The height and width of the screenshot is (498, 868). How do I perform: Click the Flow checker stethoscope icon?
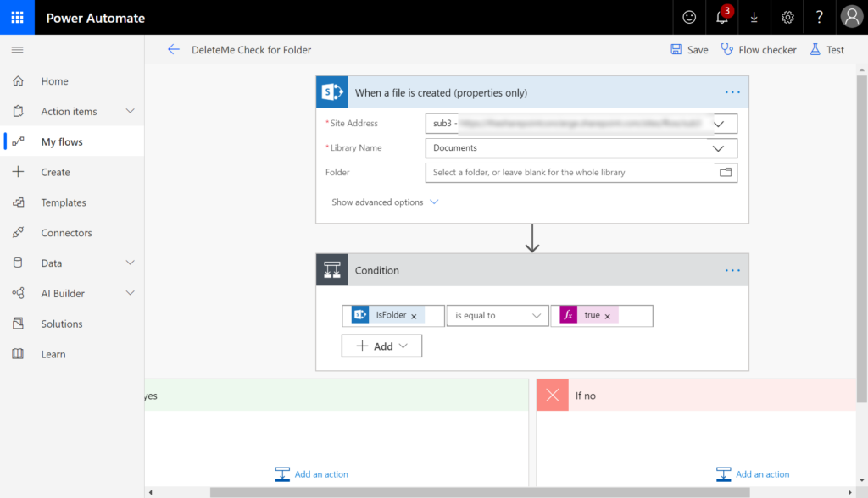tap(726, 49)
